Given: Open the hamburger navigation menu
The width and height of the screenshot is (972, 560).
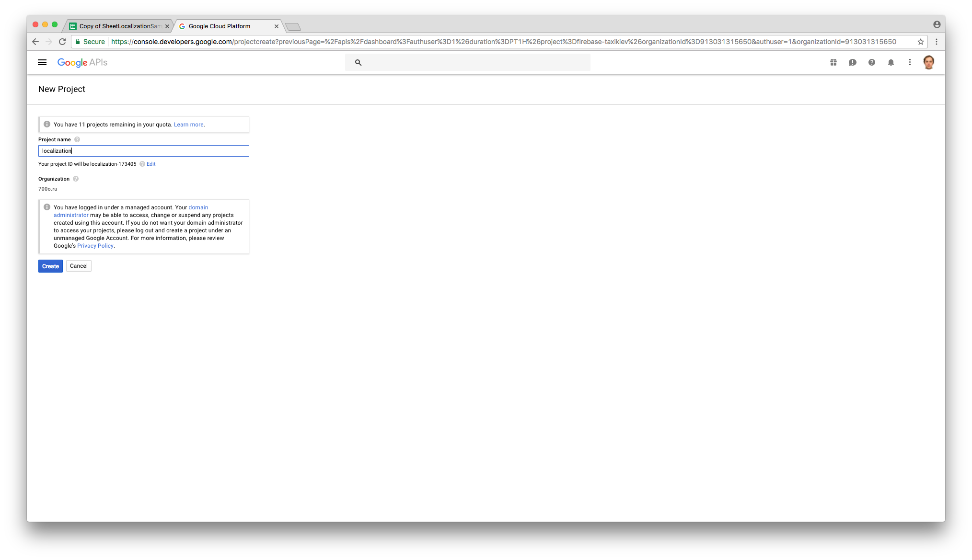Looking at the screenshot, I should (42, 62).
